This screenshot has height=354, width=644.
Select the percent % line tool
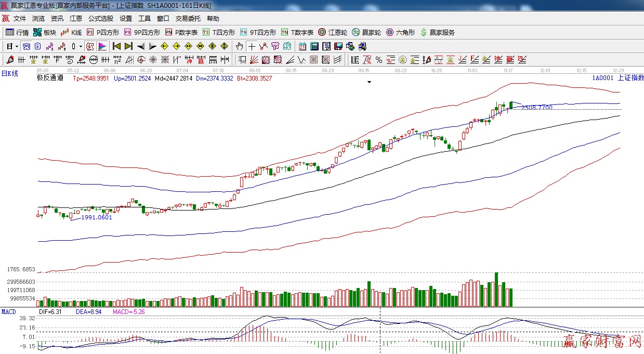point(379,60)
